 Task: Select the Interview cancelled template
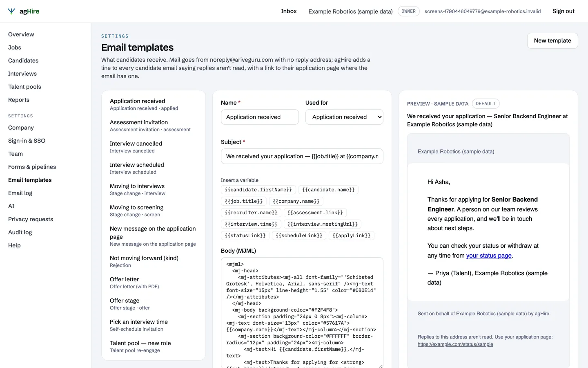point(154,147)
